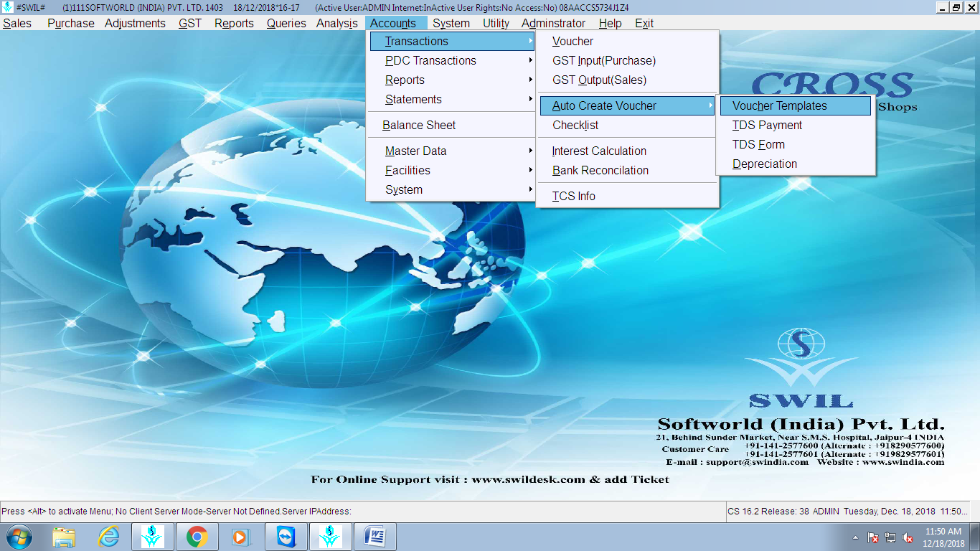Open Google Chrome from taskbar
Viewport: 980px width, 551px height.
[197, 537]
